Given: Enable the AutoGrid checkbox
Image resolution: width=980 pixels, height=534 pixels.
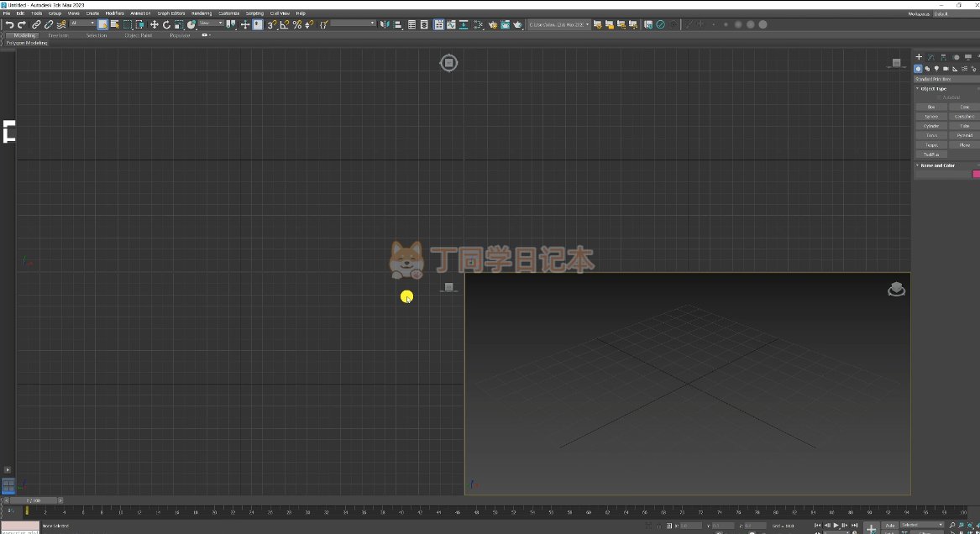Looking at the screenshot, I should click(940, 97).
